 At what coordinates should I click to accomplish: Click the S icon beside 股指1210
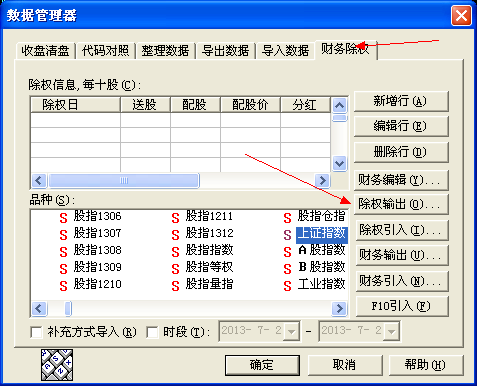[63, 286]
